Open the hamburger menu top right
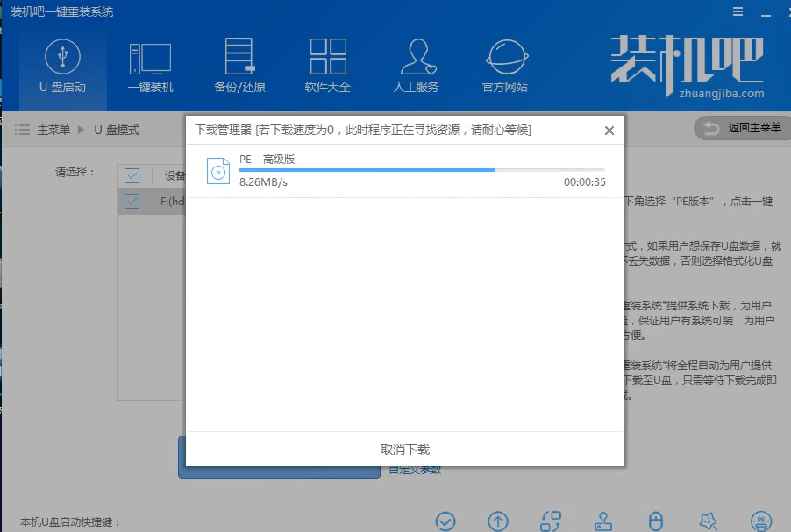The width and height of the screenshot is (791, 532). coord(737,12)
